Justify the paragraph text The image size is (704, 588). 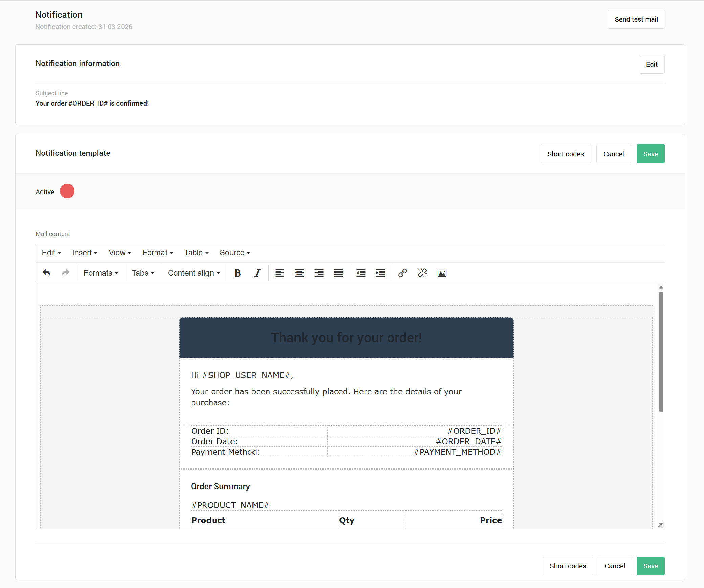click(339, 273)
